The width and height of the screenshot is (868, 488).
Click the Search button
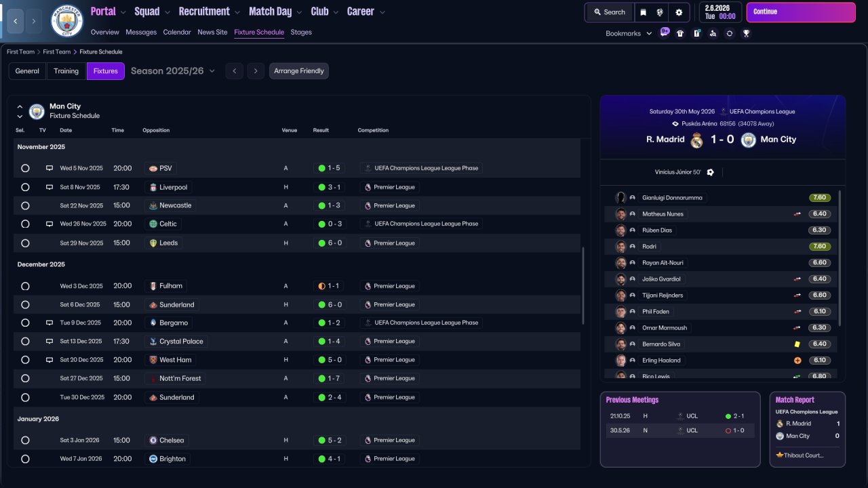(x=609, y=12)
